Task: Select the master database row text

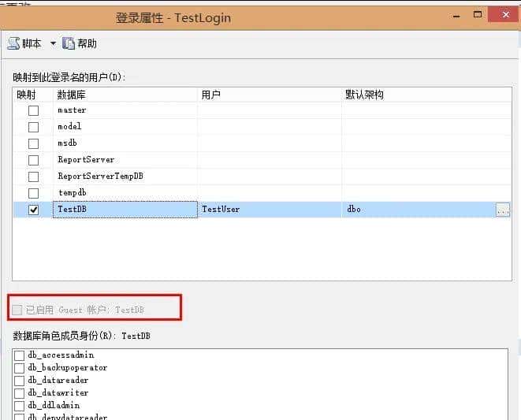Action: 72,110
